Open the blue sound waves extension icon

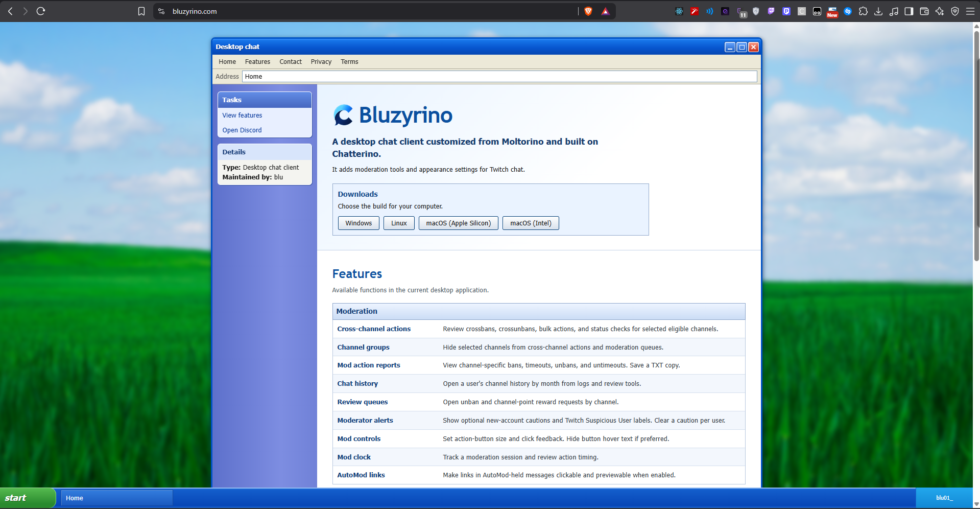(x=710, y=11)
